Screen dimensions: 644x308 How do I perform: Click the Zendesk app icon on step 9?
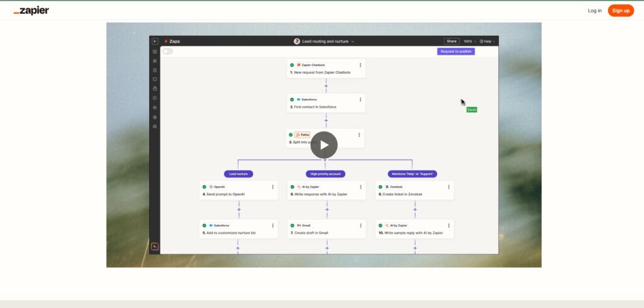tap(387, 186)
